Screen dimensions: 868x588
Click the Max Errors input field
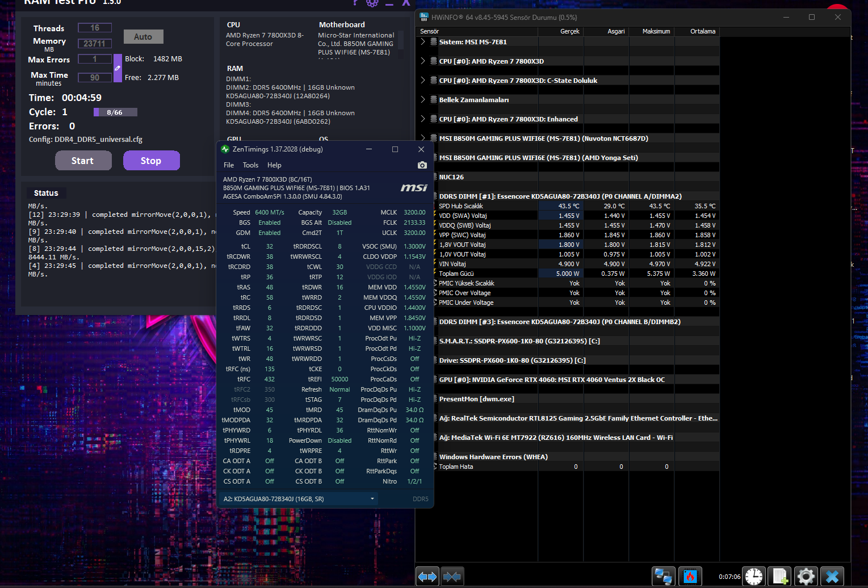[x=95, y=59]
